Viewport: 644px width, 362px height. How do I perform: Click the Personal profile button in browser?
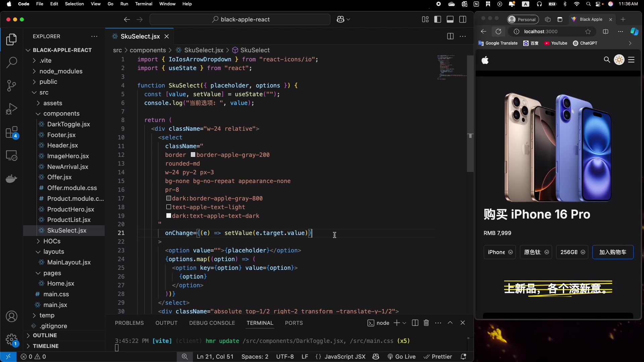(523, 19)
